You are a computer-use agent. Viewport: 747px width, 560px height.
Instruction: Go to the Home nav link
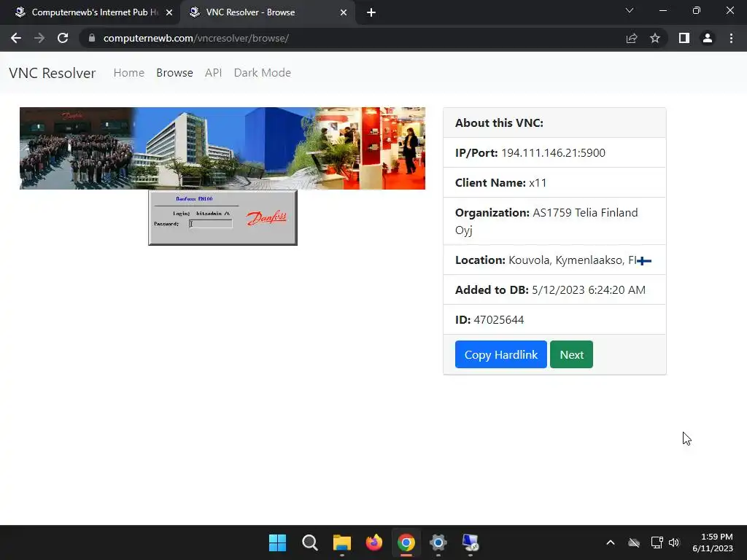128,73
